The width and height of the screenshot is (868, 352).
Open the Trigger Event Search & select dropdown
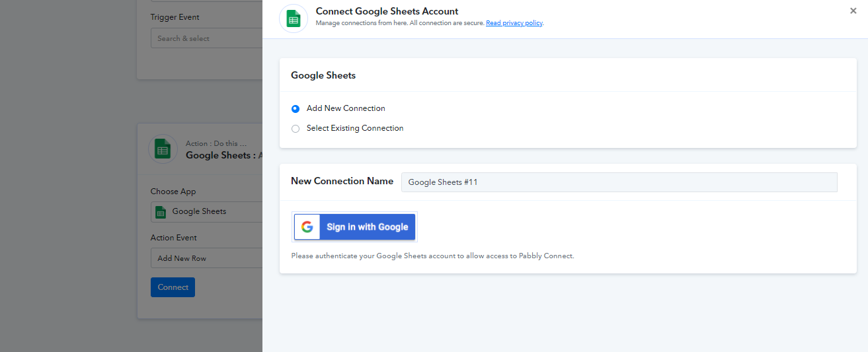click(206, 38)
